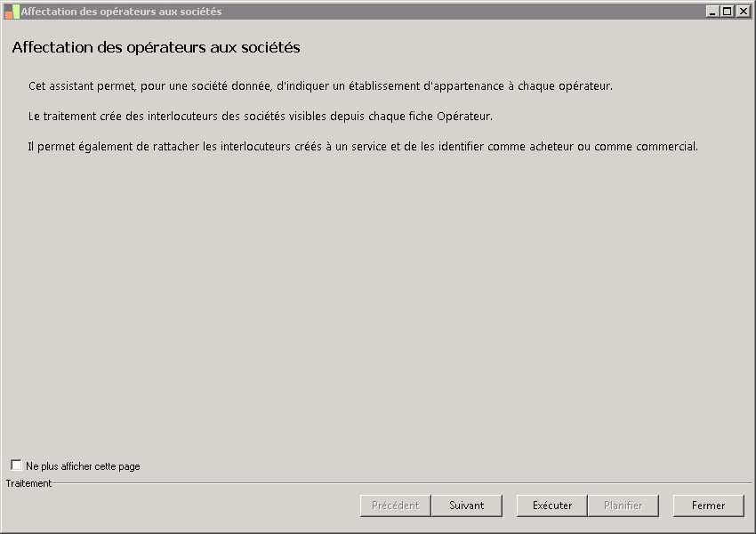Click the application icon in the title bar
Viewport: 756px width, 534px height.
click(12, 12)
